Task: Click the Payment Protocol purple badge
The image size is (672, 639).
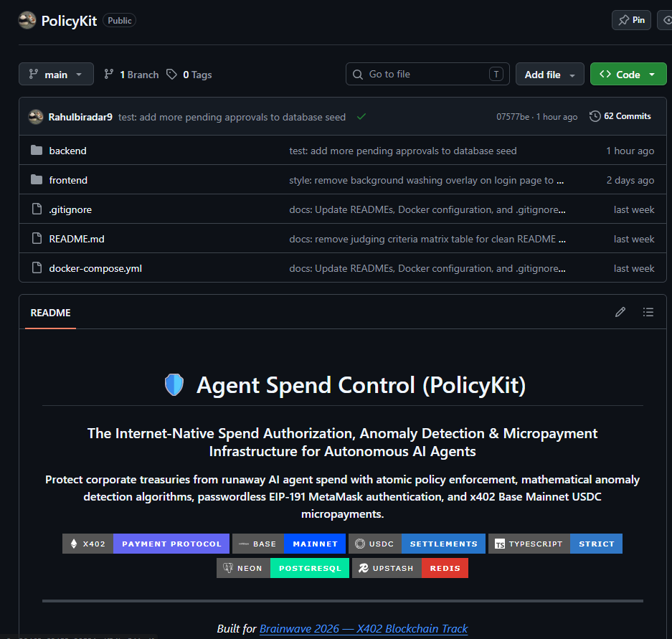Action: coord(171,544)
